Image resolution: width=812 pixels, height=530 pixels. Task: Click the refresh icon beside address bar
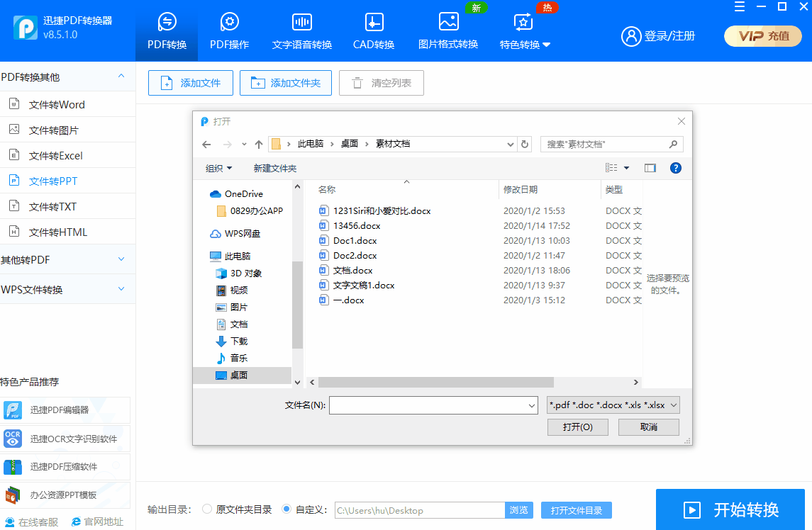(525, 144)
